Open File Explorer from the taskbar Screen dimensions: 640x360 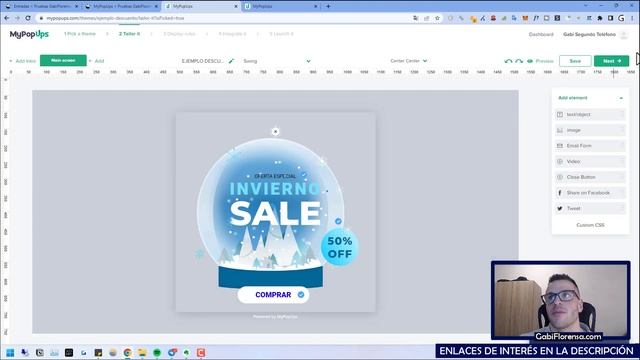[x=142, y=353]
